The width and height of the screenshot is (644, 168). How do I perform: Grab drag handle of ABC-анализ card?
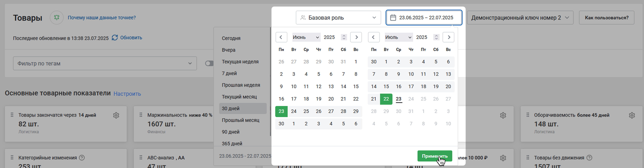point(141,157)
